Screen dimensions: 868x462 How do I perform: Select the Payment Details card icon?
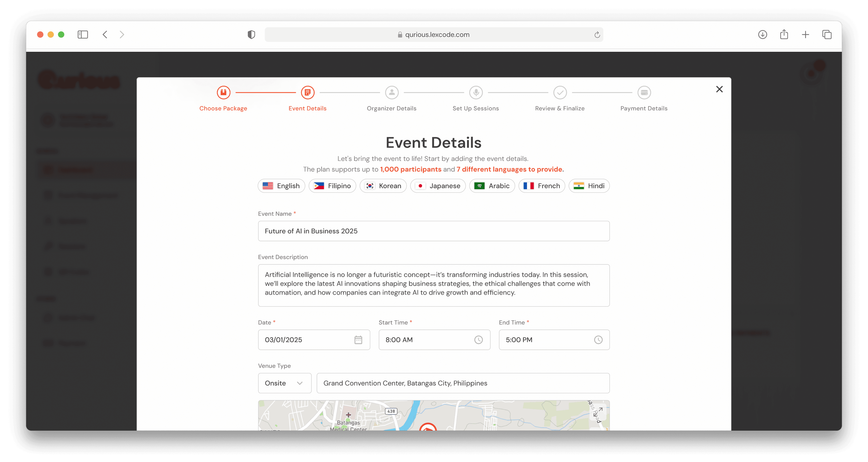click(644, 92)
